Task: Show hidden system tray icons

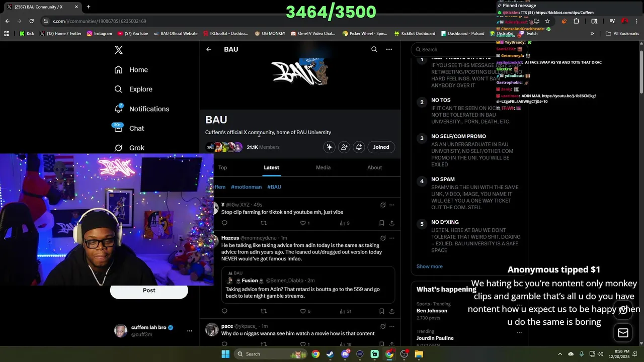Action: point(560,354)
